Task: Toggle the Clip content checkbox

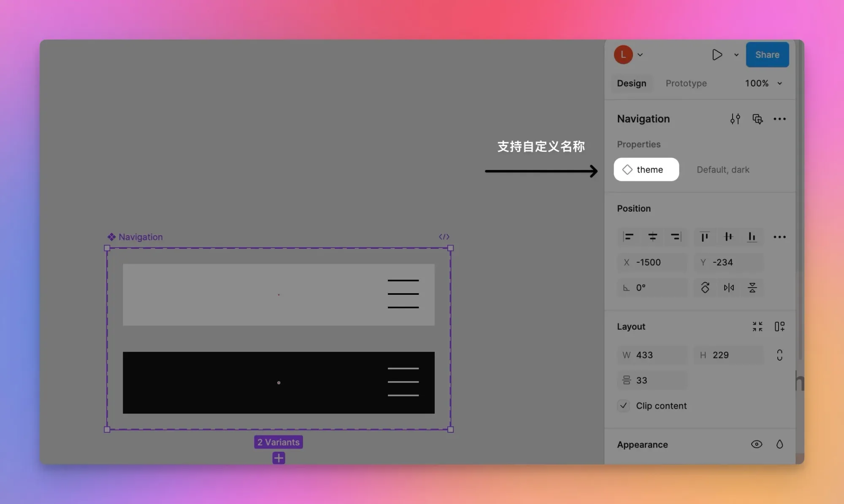Action: (x=623, y=406)
